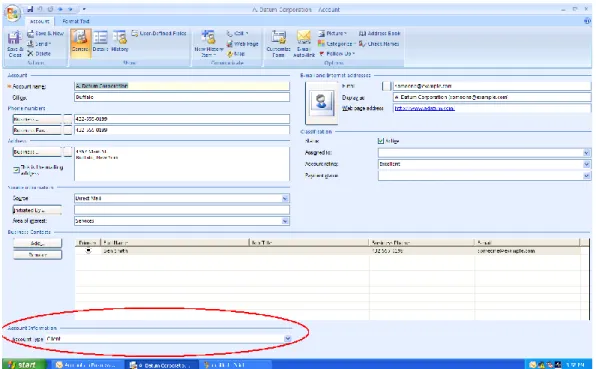Click the Full Name column header
The image size is (596, 369).
[174, 242]
